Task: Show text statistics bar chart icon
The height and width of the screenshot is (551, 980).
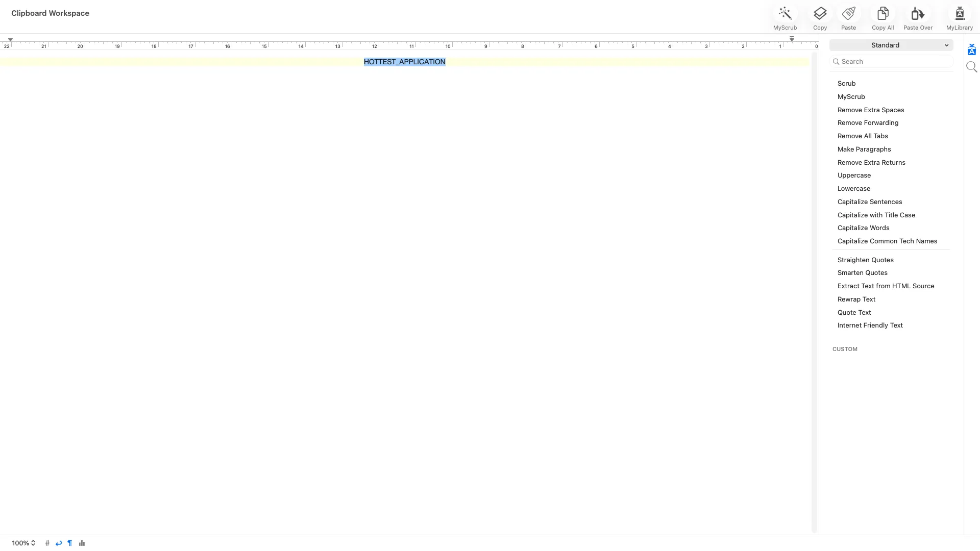Action: point(82,543)
